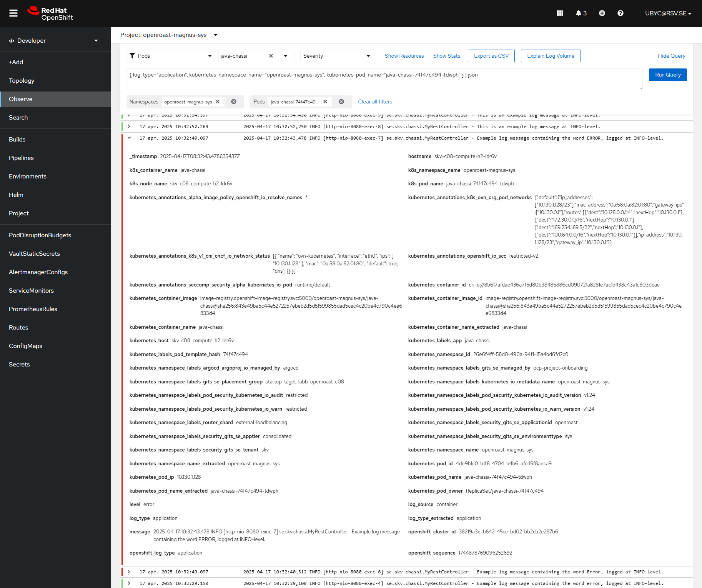Image resolution: width=702 pixels, height=588 pixels.
Task: Open Pipelines from the sidebar
Action: point(21,158)
